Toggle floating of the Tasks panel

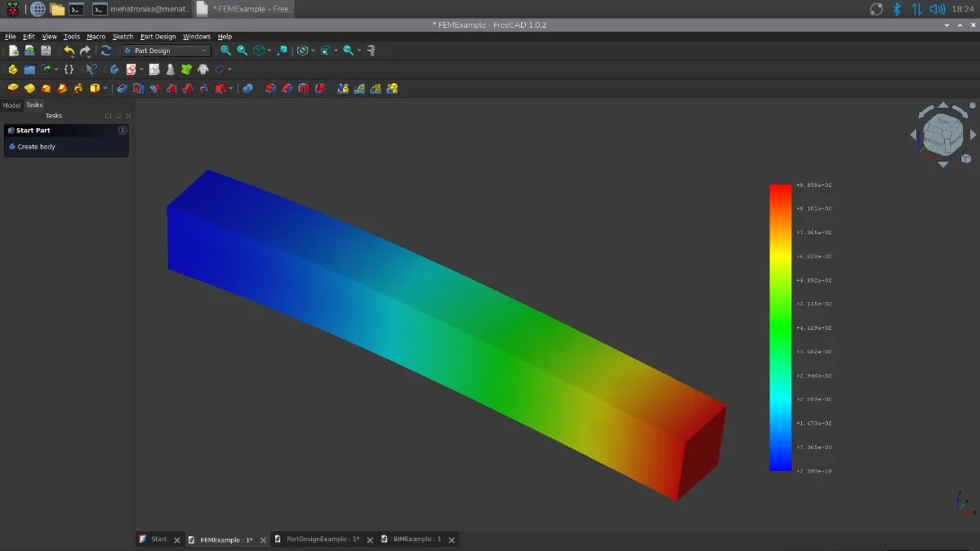pyautogui.click(x=118, y=116)
